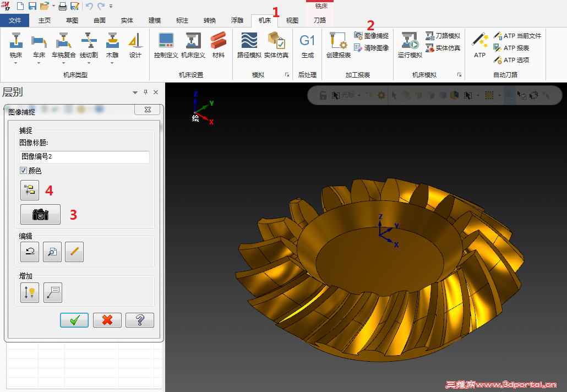Open ATP 选项

(511, 60)
